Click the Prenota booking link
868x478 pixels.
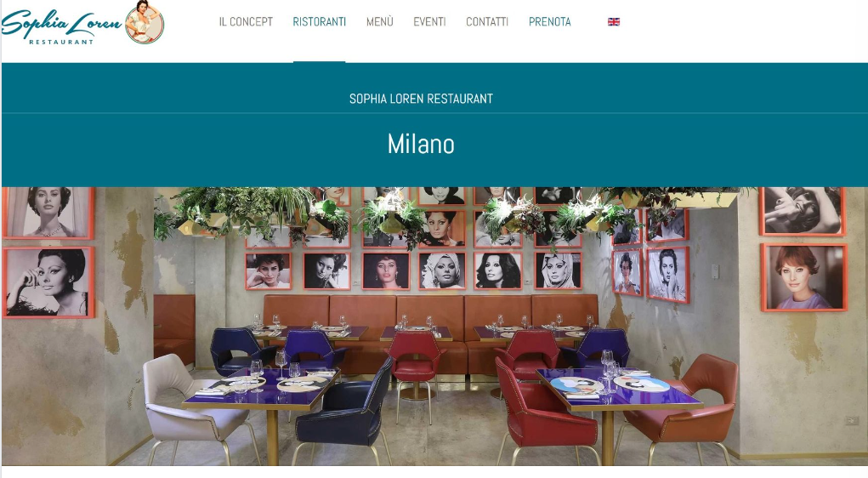tap(550, 21)
